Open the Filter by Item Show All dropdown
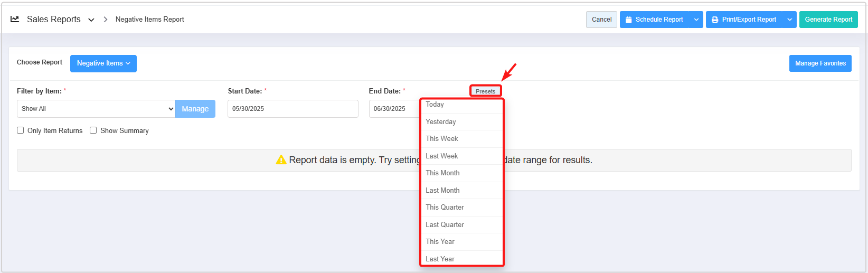This screenshot has height=273, width=868. point(96,109)
